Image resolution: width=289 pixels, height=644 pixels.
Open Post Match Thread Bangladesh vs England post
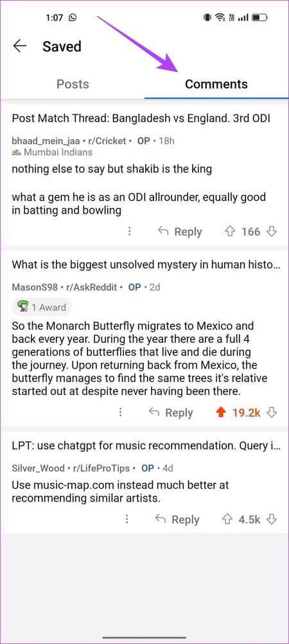click(x=141, y=118)
